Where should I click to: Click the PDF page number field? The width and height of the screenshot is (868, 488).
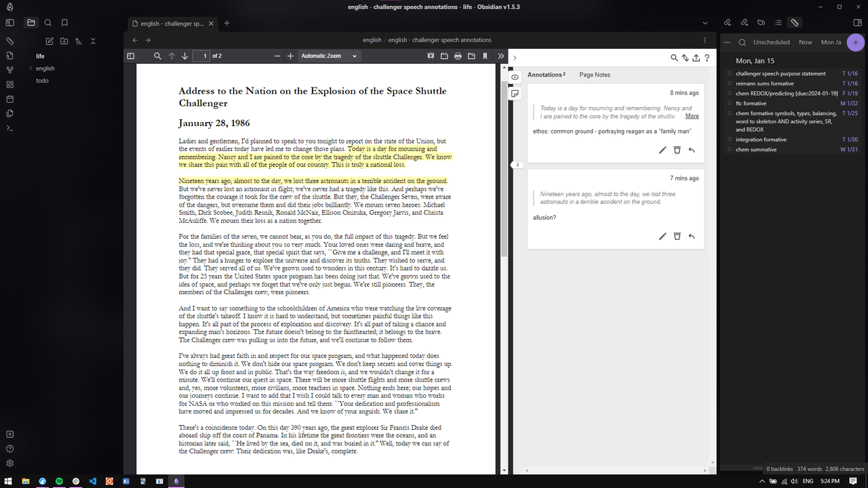[x=201, y=56]
